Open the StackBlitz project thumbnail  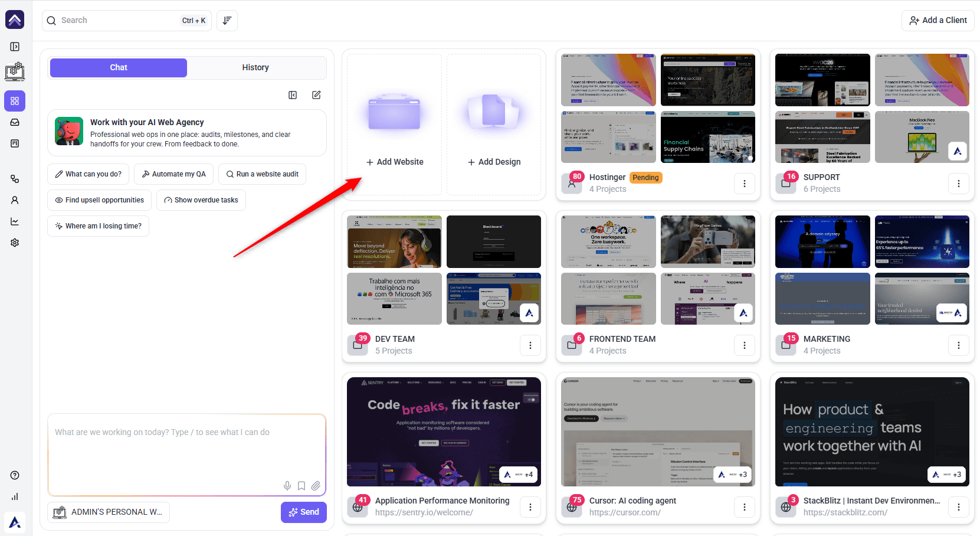872,432
